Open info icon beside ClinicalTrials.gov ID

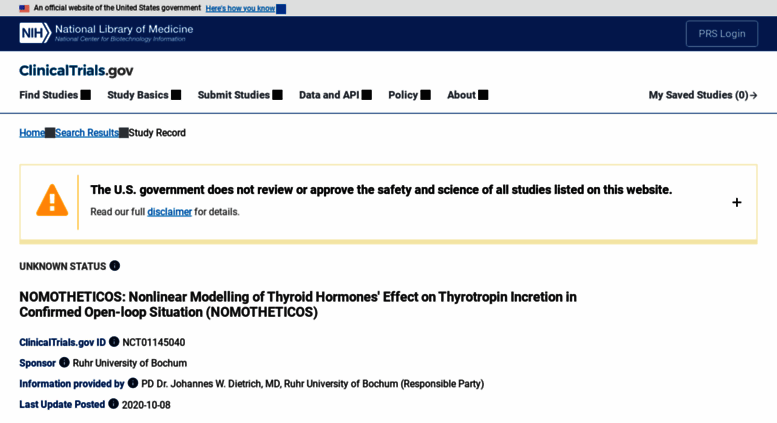(x=114, y=342)
